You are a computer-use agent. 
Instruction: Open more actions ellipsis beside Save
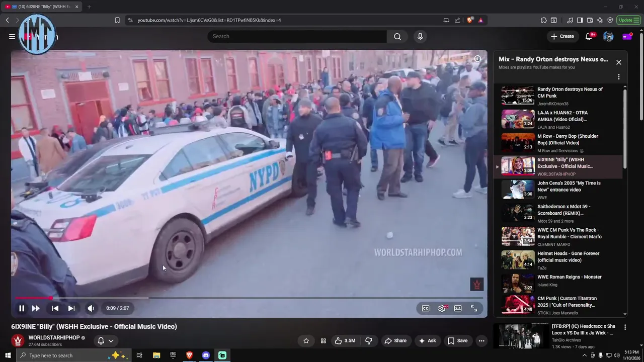click(481, 340)
